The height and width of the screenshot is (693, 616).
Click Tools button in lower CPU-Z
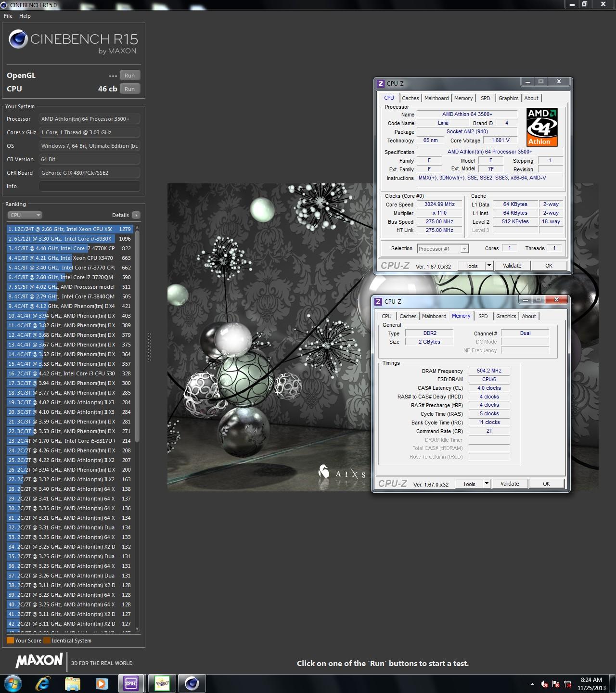(469, 484)
